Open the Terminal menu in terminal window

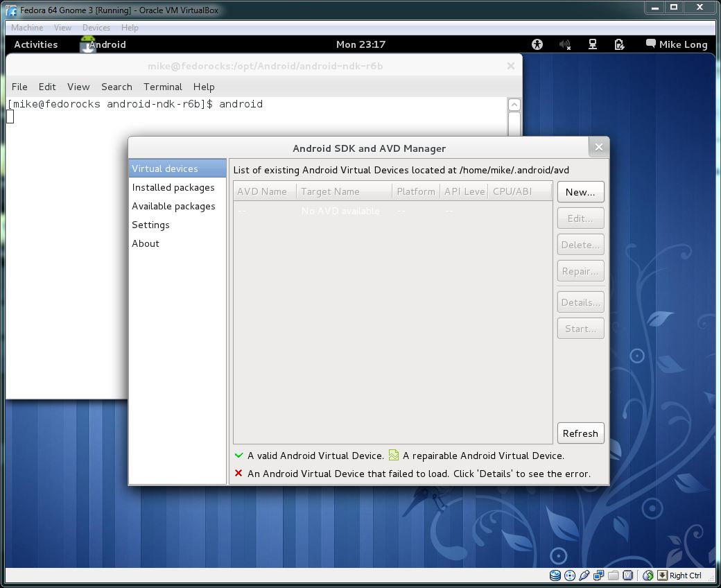(x=163, y=87)
